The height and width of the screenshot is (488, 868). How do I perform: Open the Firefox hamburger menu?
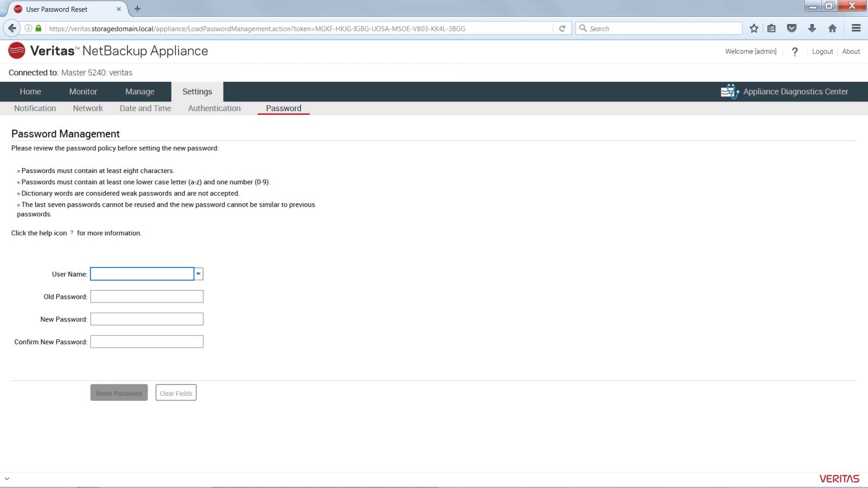coord(856,28)
